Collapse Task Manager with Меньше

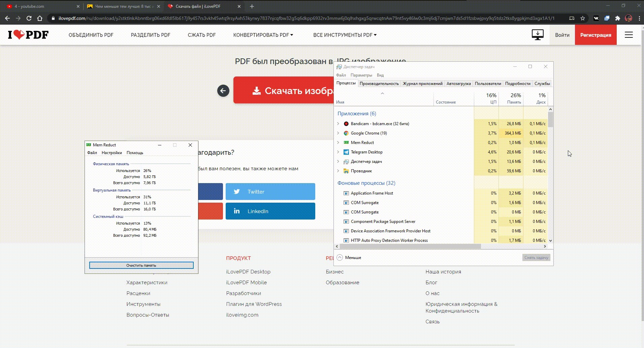click(x=349, y=258)
